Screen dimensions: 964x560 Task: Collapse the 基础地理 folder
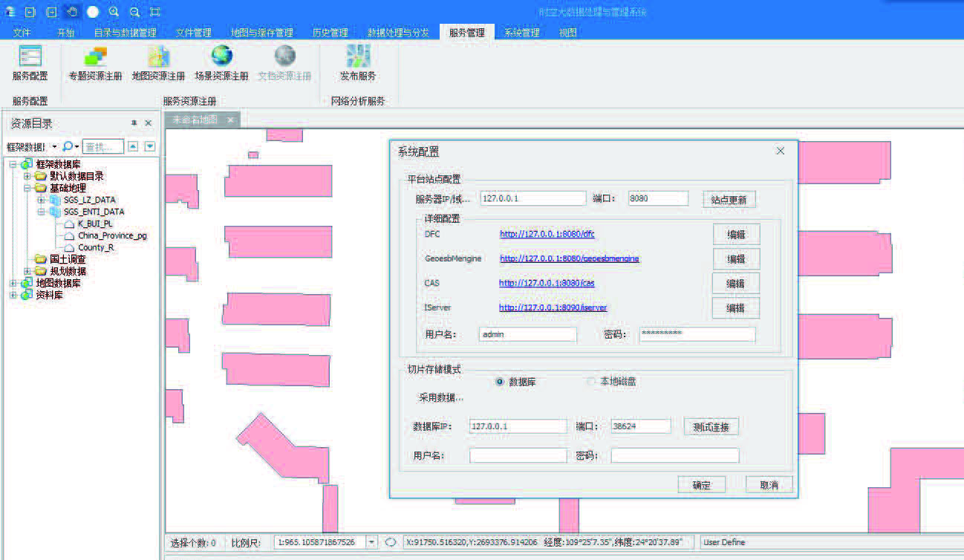pos(27,188)
